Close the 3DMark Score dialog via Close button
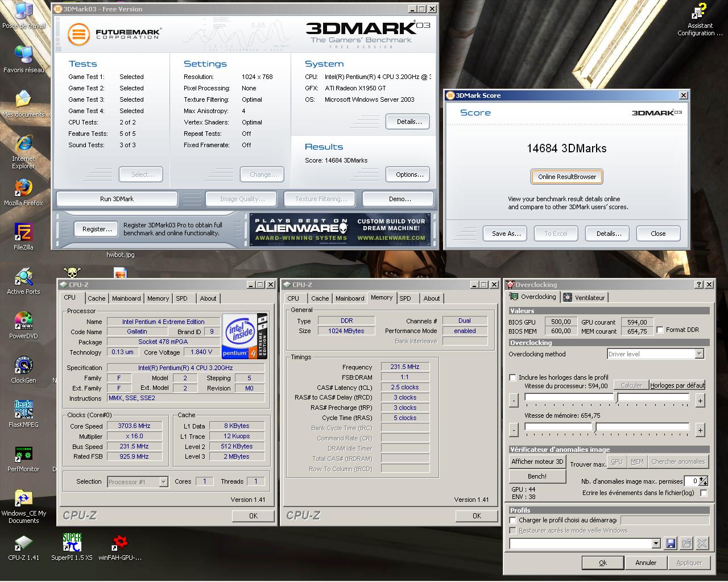Screen dimensions: 728x582 point(658,234)
